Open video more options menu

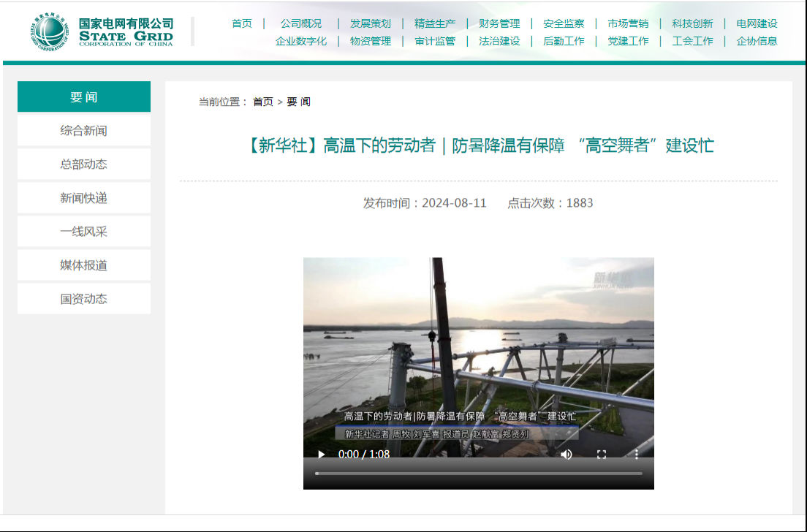636,455
